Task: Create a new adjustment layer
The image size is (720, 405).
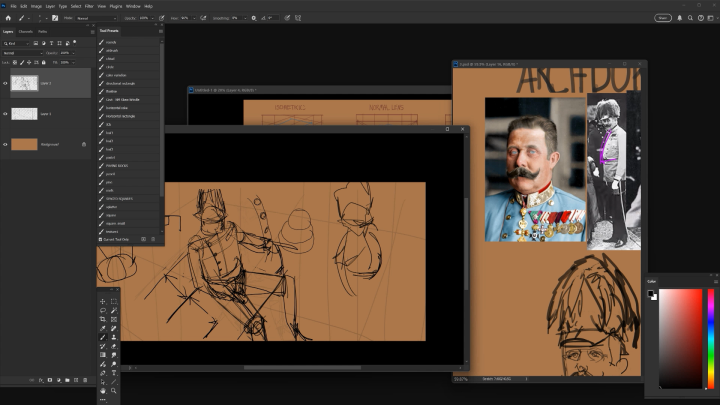Action: click(x=59, y=380)
